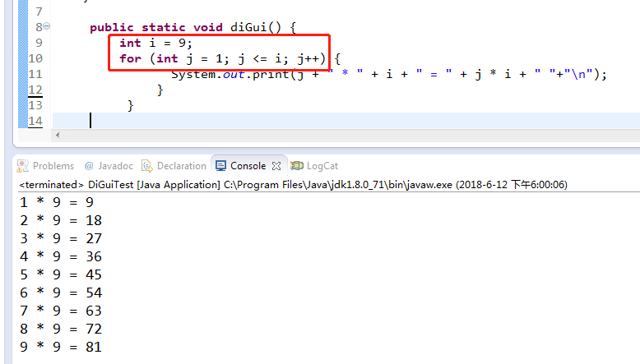The image size is (640, 364).
Task: Click the 'public' keyword on line 8
Action: click(x=111, y=28)
